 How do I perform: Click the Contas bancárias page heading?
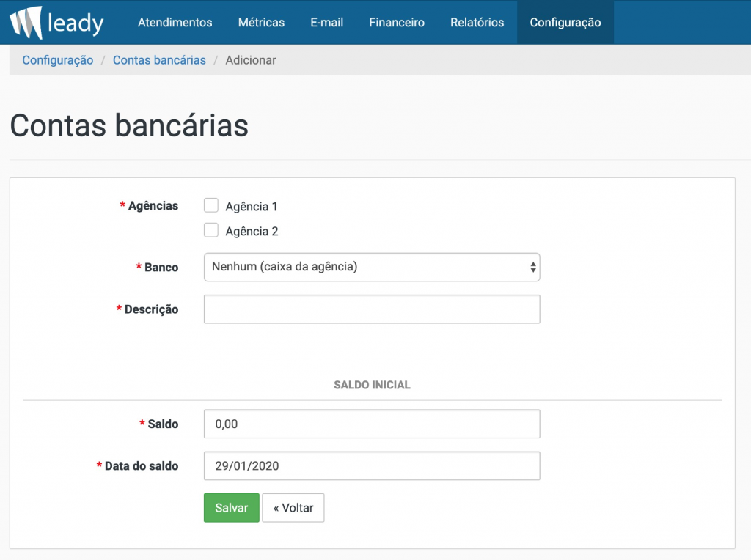[129, 126]
